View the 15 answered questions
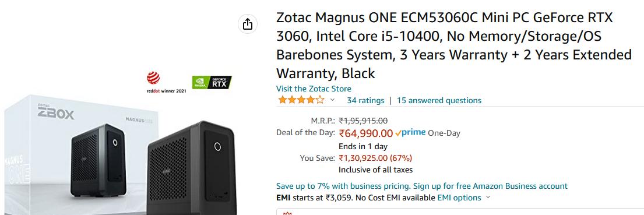Image resolution: width=644 pixels, height=215 pixels. coord(439,101)
